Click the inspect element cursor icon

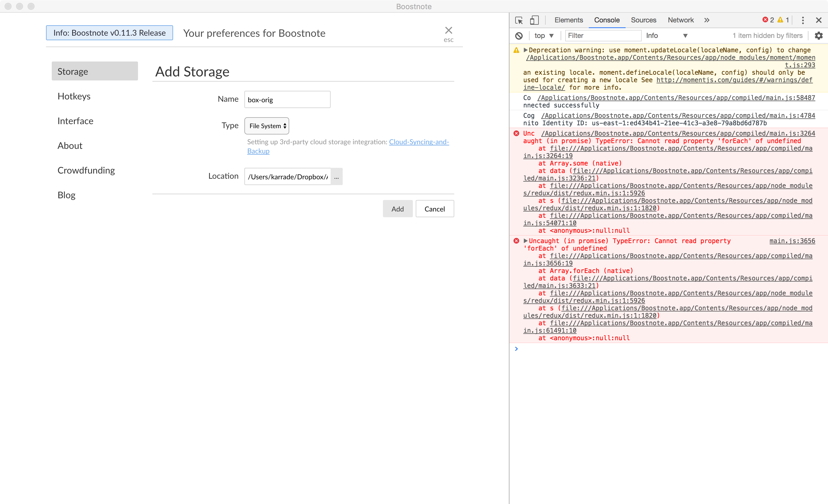click(x=519, y=20)
